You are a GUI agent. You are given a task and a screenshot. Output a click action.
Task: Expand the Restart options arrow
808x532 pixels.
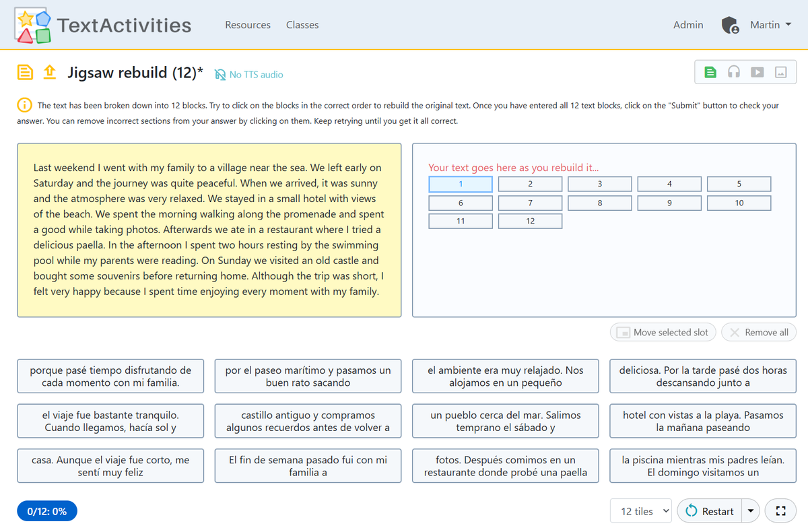tap(750, 511)
